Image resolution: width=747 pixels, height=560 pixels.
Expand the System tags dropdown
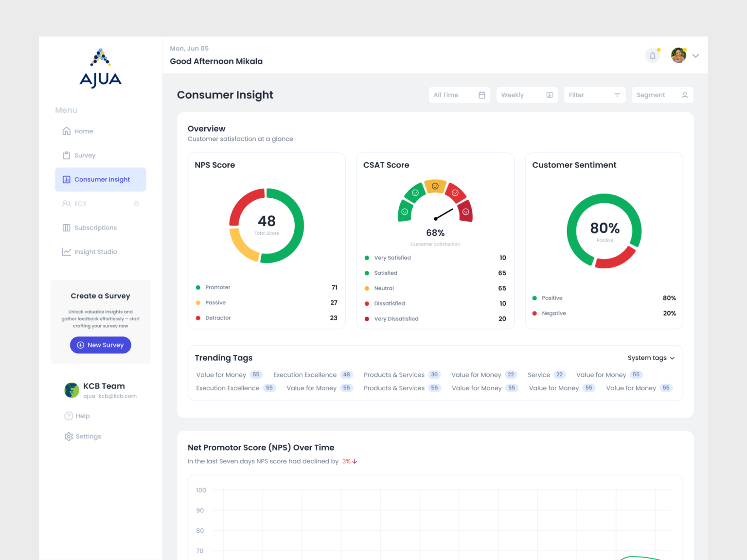(x=651, y=358)
